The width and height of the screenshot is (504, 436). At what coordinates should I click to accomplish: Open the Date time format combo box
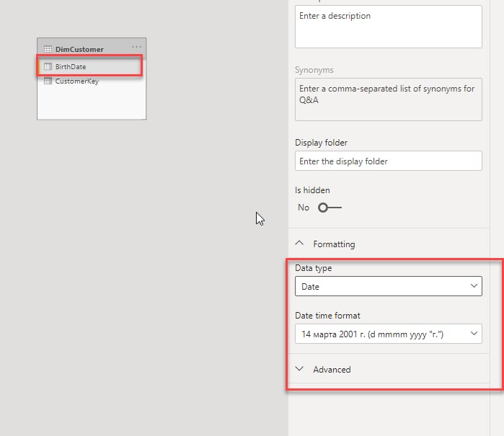tap(389, 334)
